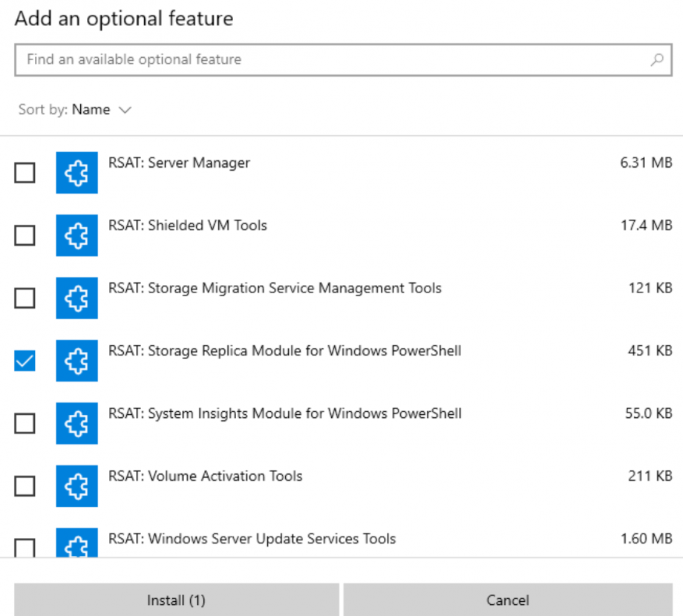683x616 pixels.
Task: Click the search magnifier icon
Action: click(x=656, y=59)
